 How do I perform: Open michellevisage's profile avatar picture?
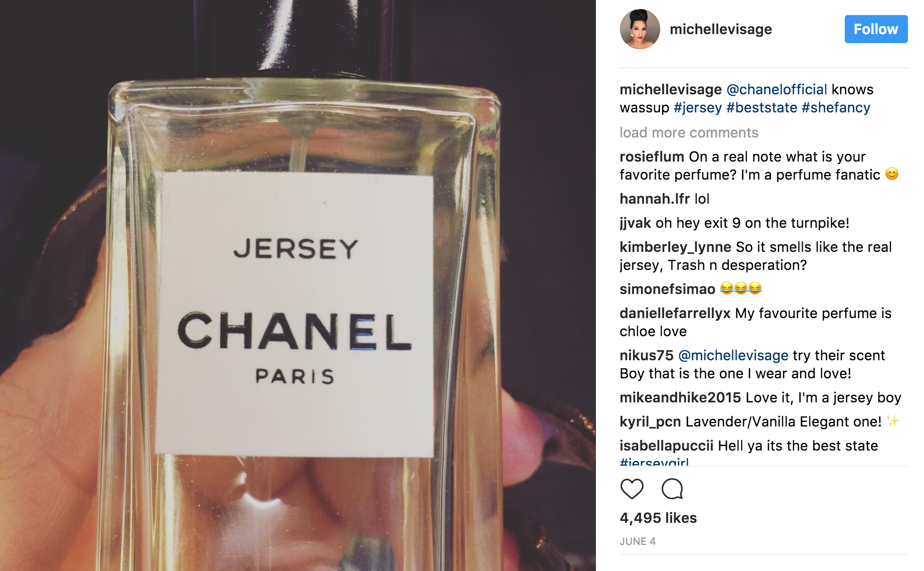click(640, 29)
